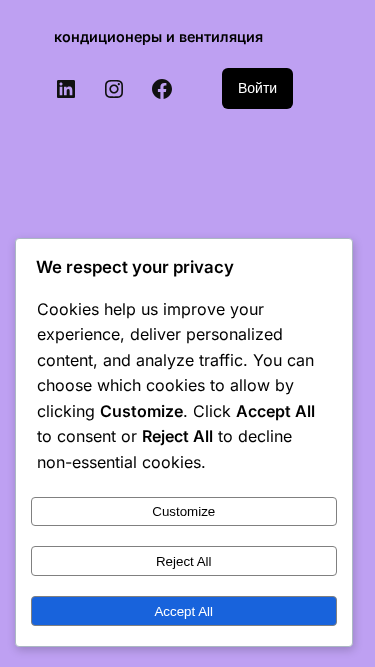Viewport: 375px width, 667px height.
Task: Open the Instagram social icon
Action: [114, 89]
